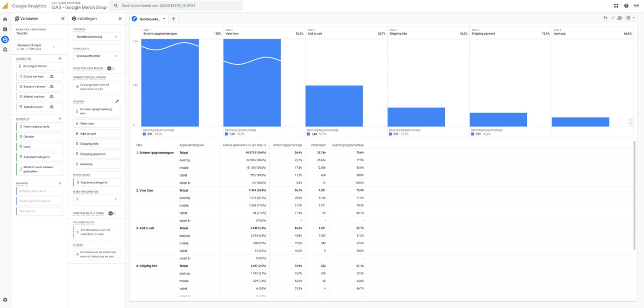Click the View Item step in Stappen

coord(97,123)
